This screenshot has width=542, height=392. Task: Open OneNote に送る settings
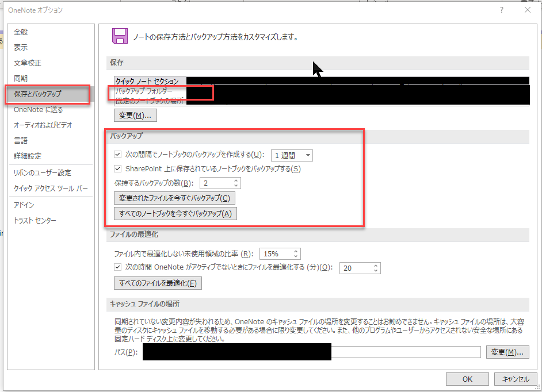click(39, 109)
